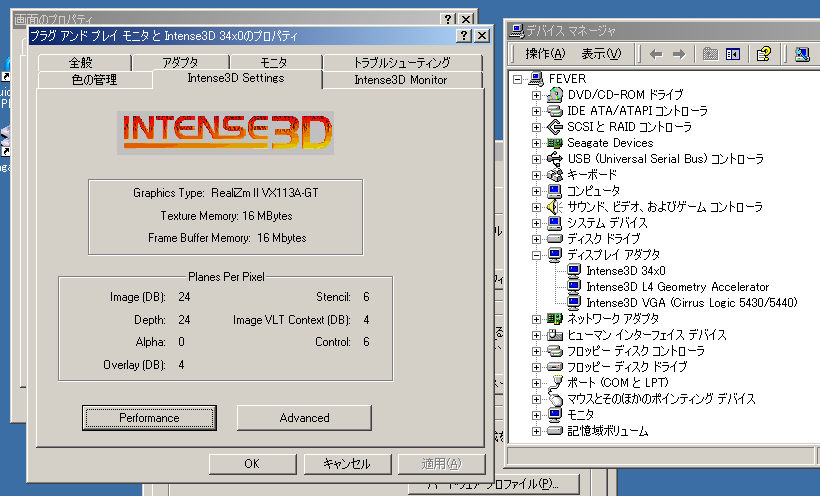The height and width of the screenshot is (496, 820).
Task: Click the context help ? button in Intense3D dialog
Action: [463, 36]
